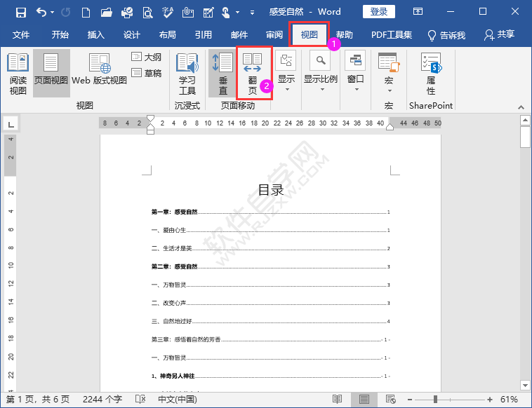Screen dimensions: 532x408
Task: Switch to the 引用 tab
Action: (x=204, y=35)
